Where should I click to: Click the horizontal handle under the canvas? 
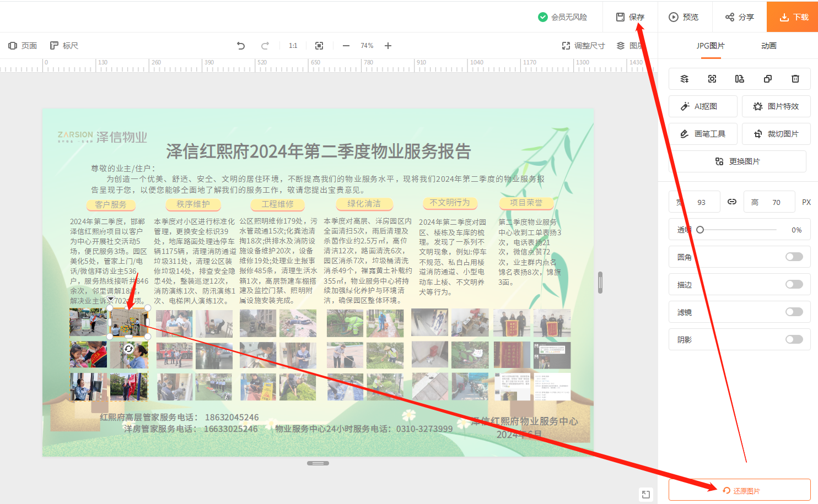click(x=318, y=463)
